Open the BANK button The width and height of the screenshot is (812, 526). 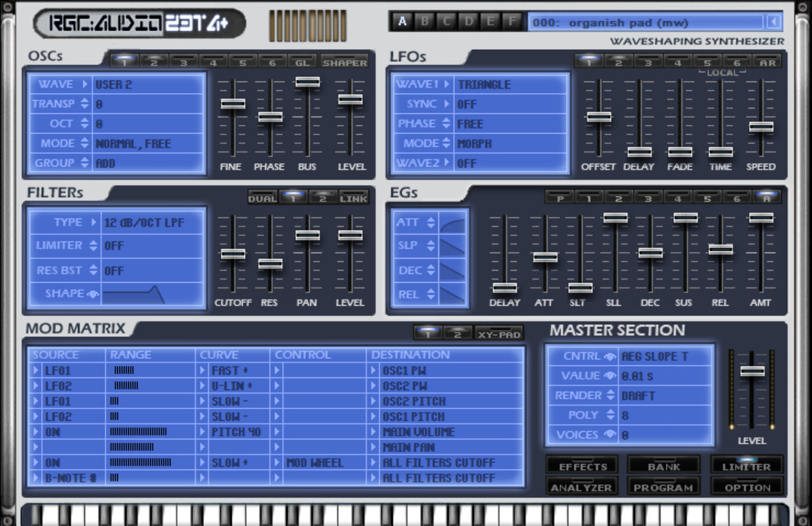664,466
